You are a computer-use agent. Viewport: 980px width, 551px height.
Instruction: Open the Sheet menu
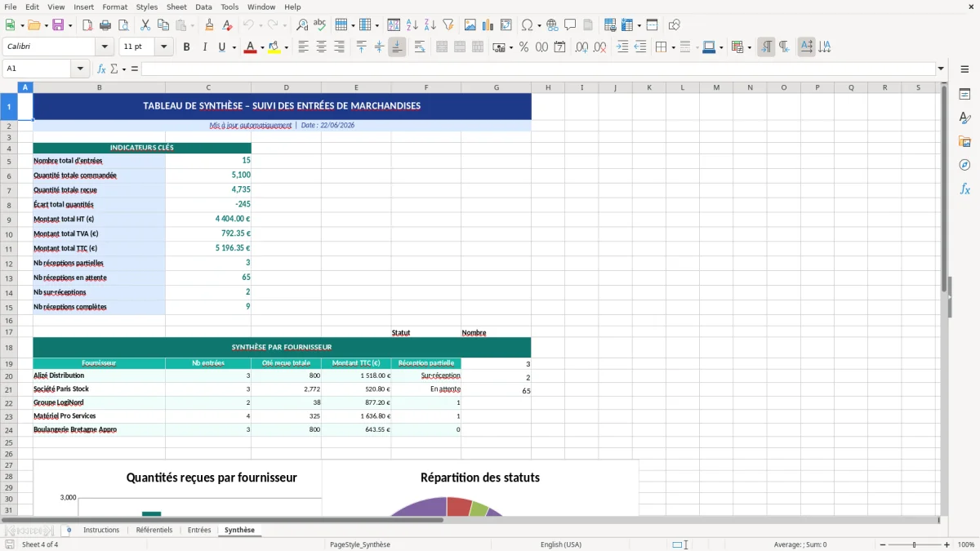click(x=176, y=7)
